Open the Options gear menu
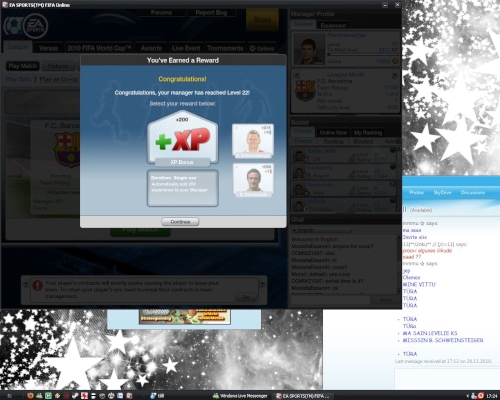 [262, 48]
